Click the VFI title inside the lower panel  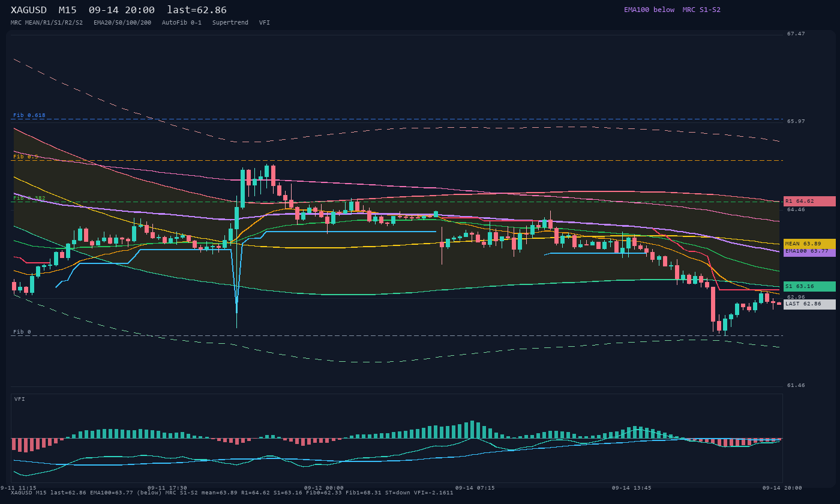(x=20, y=399)
